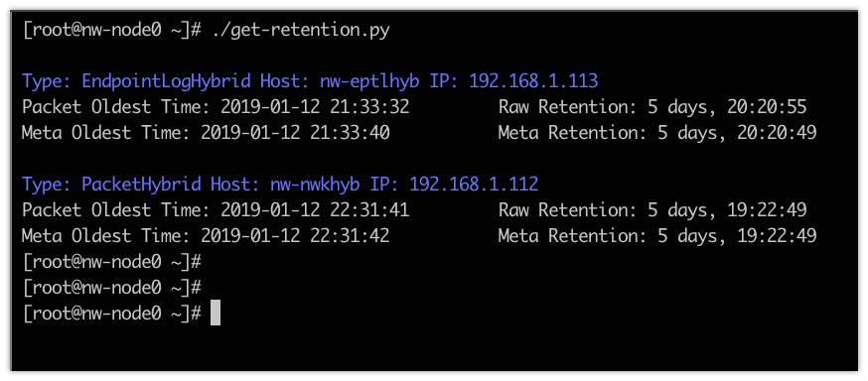868x381 pixels.
Task: Click the ./get-retention.py command text
Action: pyautogui.click(x=301, y=31)
